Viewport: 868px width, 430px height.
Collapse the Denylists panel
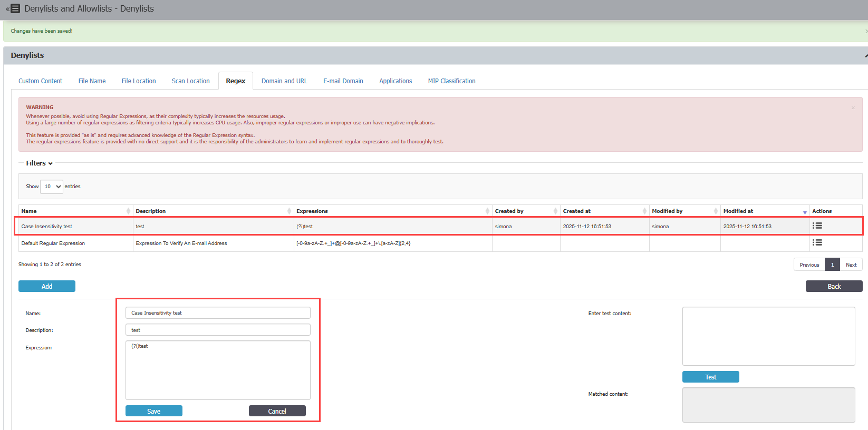pyautogui.click(x=865, y=55)
